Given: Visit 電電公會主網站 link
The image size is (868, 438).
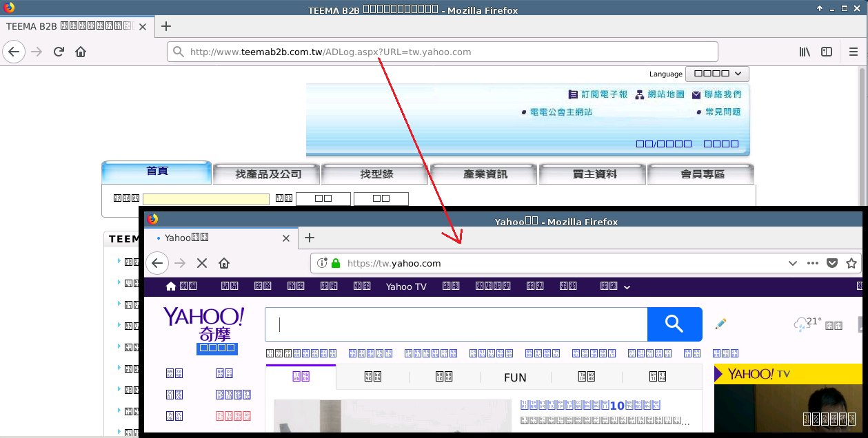Looking at the screenshot, I should point(556,112).
